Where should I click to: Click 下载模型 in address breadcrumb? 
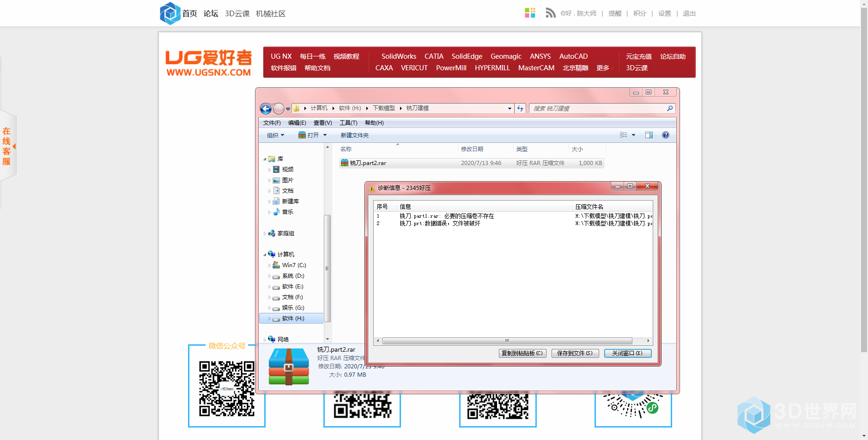(x=383, y=108)
